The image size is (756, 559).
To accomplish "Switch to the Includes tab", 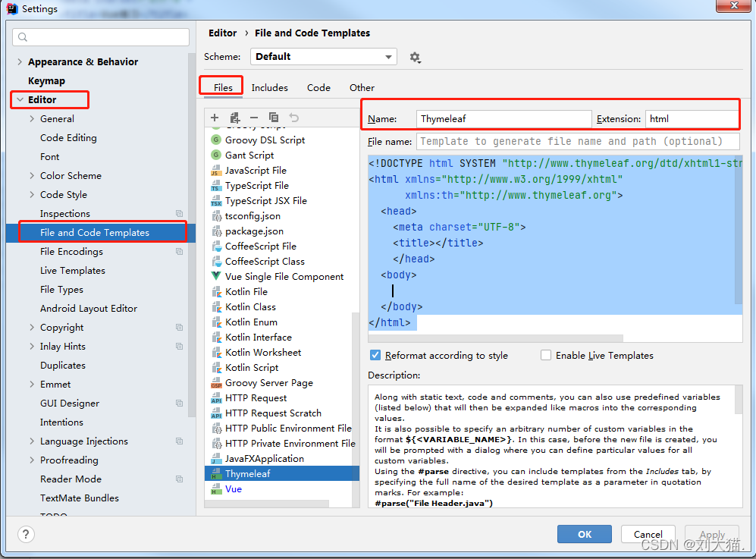I will tap(269, 88).
